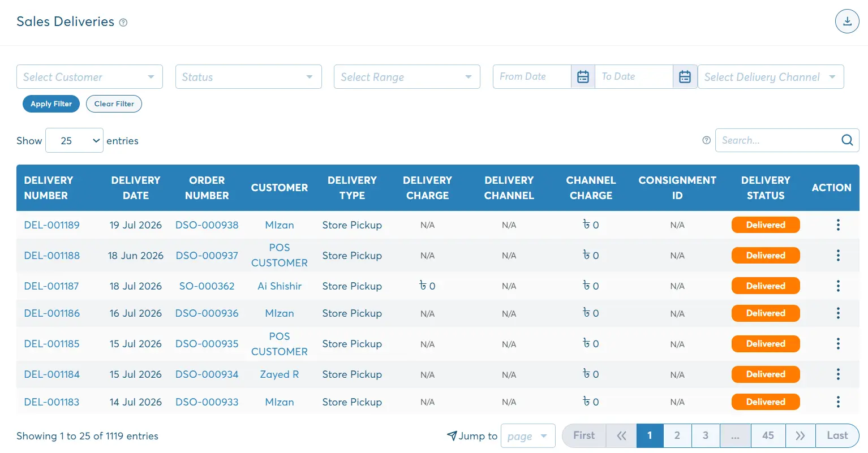The height and width of the screenshot is (453, 868).
Task: Select pagination page 2
Action: [677, 435]
